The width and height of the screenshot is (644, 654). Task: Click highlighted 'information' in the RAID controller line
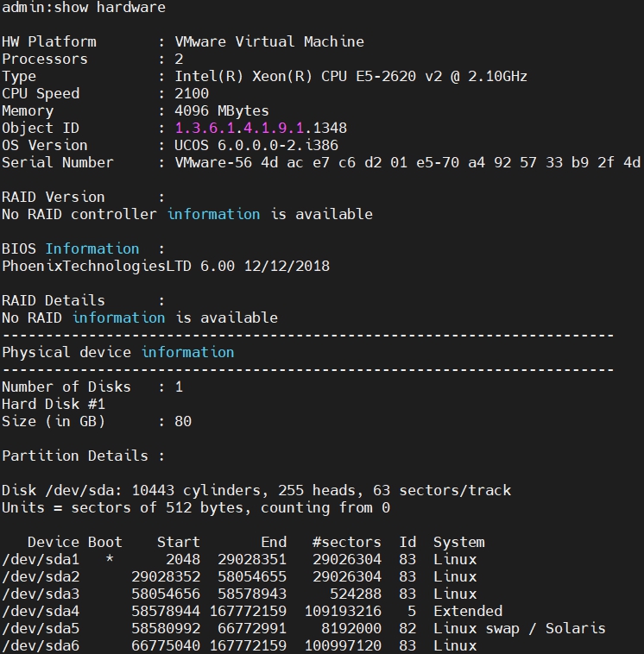tap(213, 214)
